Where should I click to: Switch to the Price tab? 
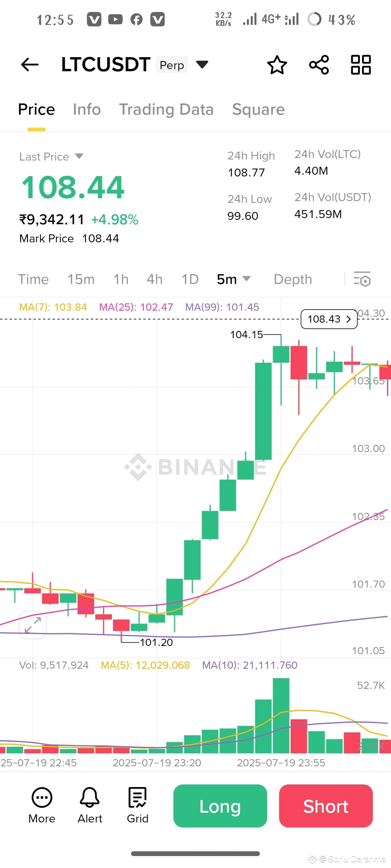point(37,109)
